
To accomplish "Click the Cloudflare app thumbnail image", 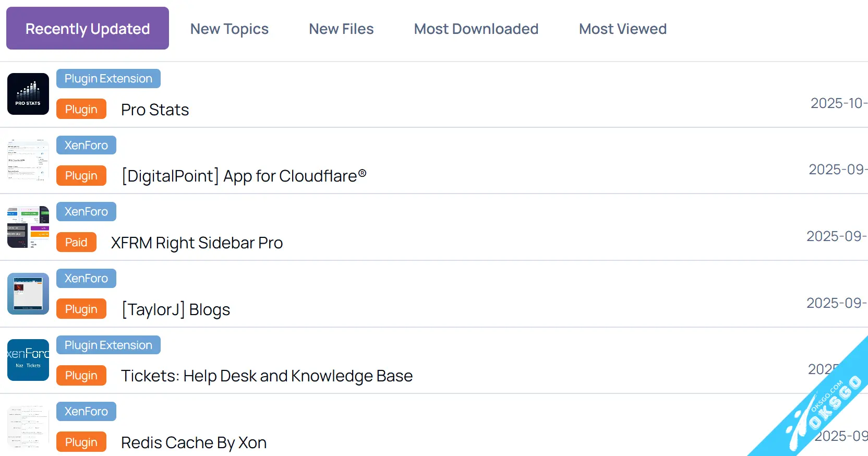I will coord(28,160).
